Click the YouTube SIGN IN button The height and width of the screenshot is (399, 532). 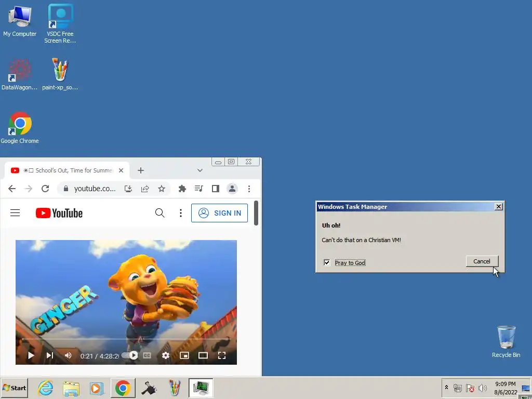[x=220, y=213]
